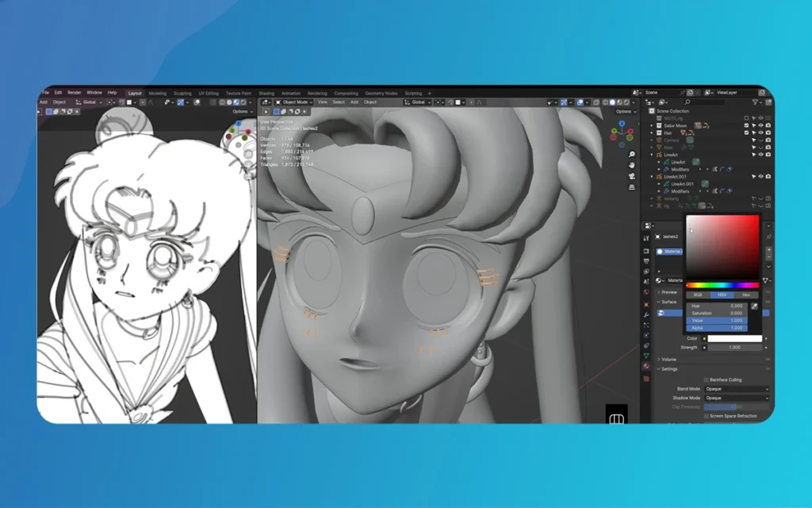Hide LineArt.001 via eye icon
812x508 pixels.
point(760,176)
